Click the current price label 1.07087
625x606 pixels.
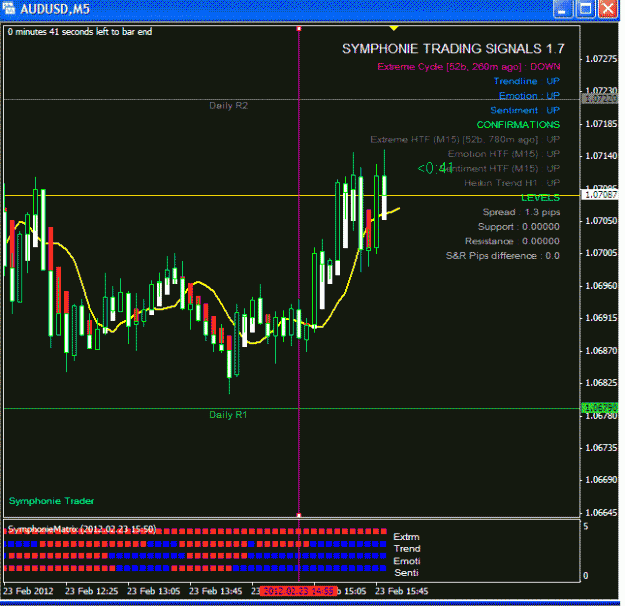point(600,195)
